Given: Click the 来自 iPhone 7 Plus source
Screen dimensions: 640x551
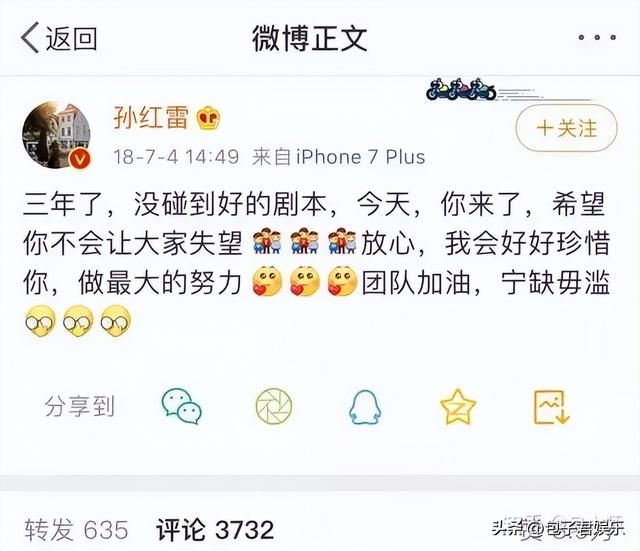Looking at the screenshot, I should tap(338, 157).
